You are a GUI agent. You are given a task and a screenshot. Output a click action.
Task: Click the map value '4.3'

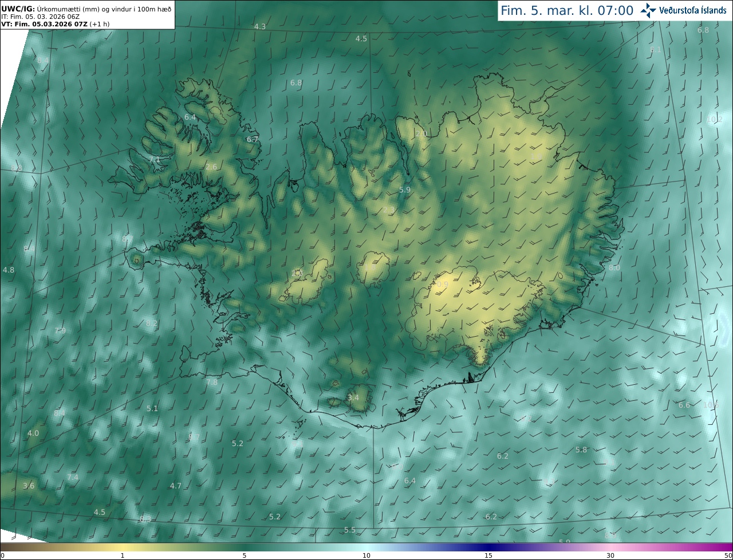260,27
